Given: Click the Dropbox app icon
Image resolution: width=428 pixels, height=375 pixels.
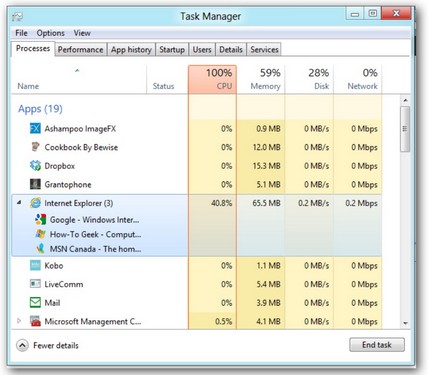Looking at the screenshot, I should click(x=35, y=166).
